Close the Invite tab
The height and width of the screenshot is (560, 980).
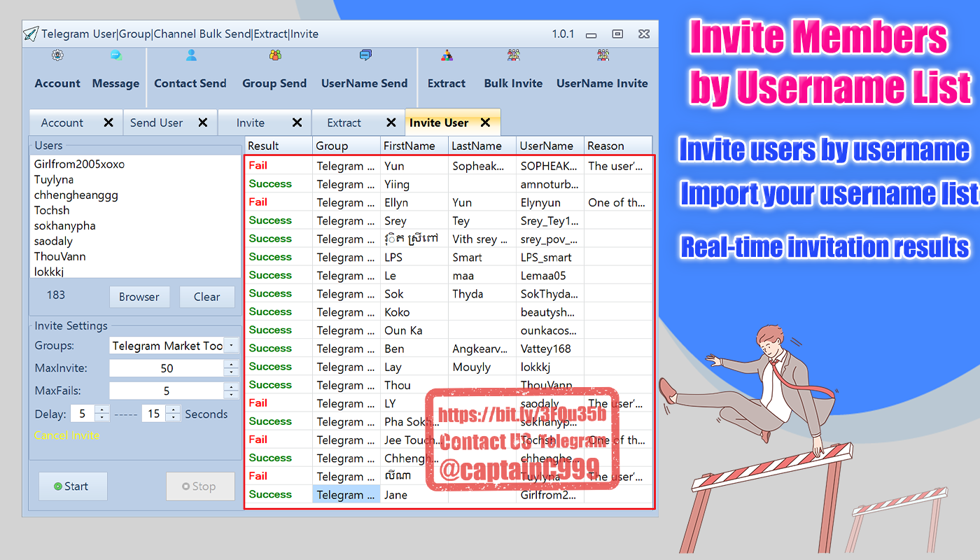pos(297,122)
